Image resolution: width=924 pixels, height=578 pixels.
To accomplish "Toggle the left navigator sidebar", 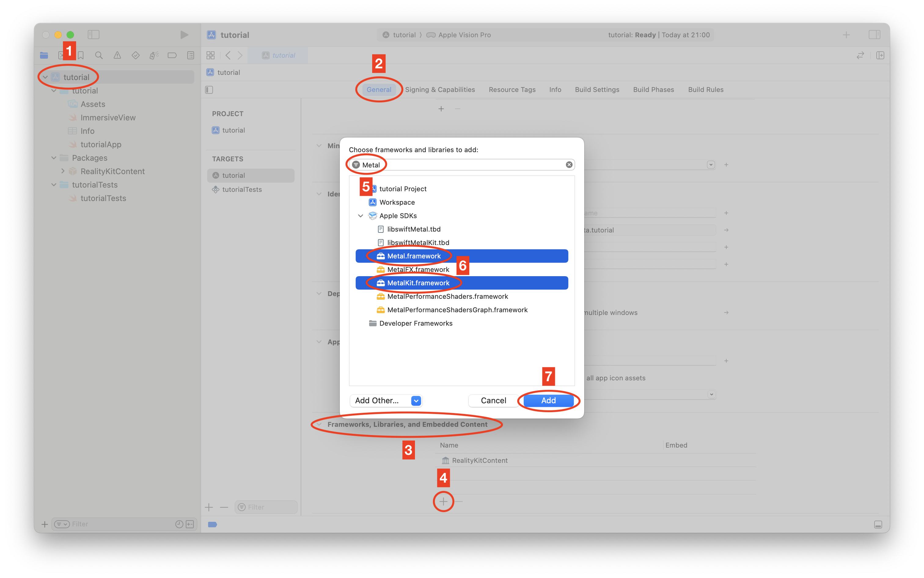I will (x=93, y=35).
